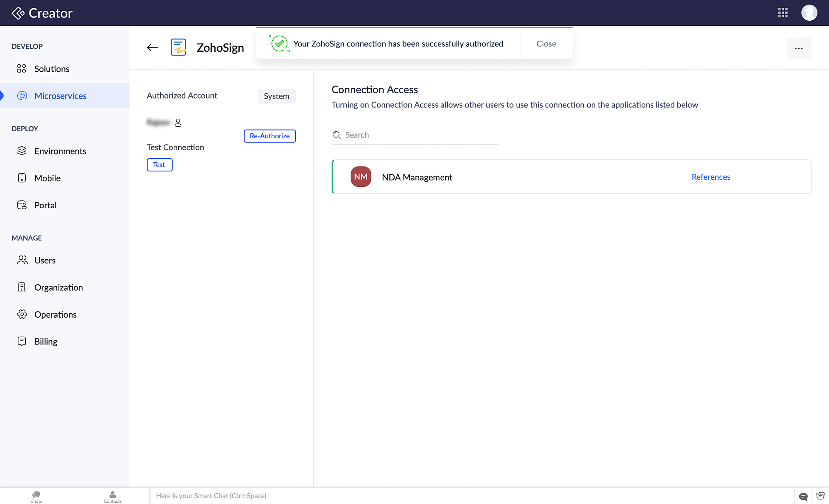Open the user profile avatar
The width and height of the screenshot is (829, 504).
tap(809, 13)
